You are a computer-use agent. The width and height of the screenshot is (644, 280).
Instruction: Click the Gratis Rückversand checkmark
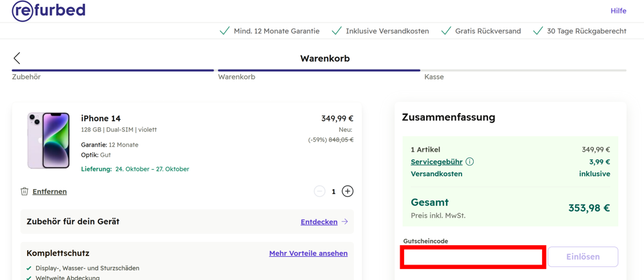[x=446, y=31]
